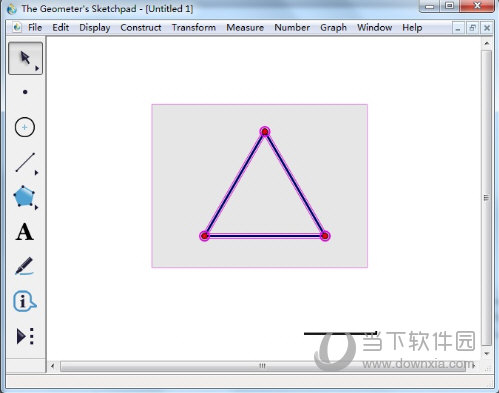The height and width of the screenshot is (393, 499).
Task: Click the horizontal scrollbar left arrow
Action: 53,366
